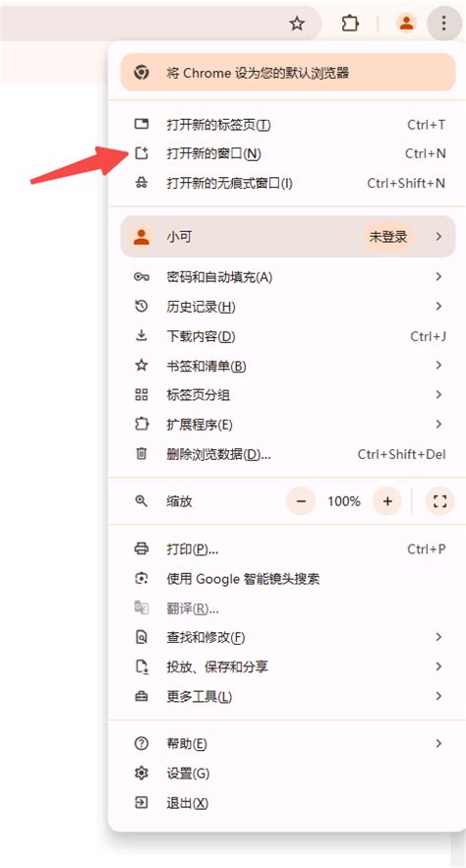Select 打开新的窗口 menu entry
Image resolution: width=466 pixels, height=868 pixels.
(288, 153)
